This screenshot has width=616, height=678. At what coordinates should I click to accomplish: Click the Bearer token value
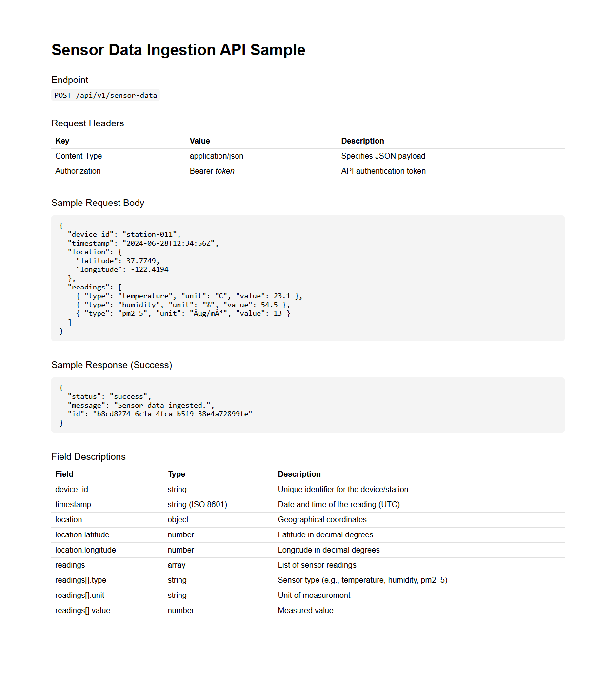tap(212, 171)
